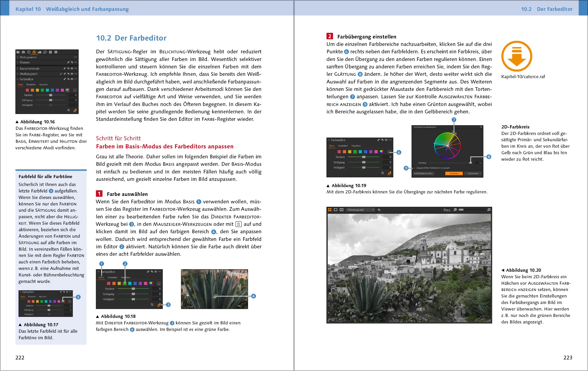Click the Farbton slider handle in figure 10.16

(x=51, y=95)
